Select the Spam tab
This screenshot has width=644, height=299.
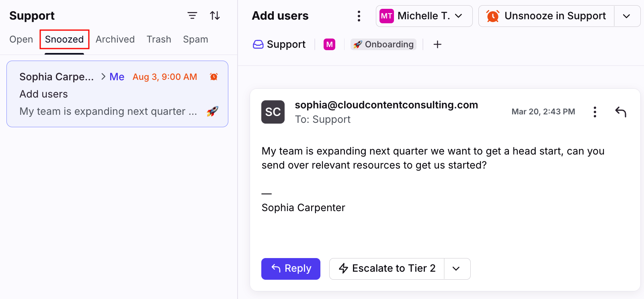(195, 39)
